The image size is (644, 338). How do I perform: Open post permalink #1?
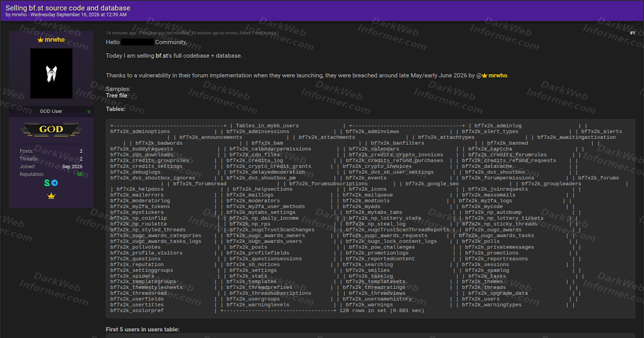point(632,33)
